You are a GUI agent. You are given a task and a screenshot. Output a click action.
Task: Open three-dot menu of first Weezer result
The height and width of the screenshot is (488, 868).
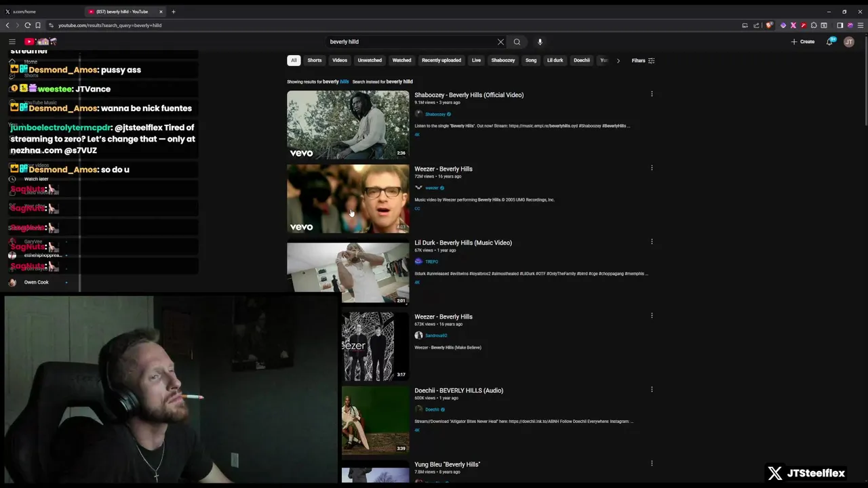(x=652, y=168)
